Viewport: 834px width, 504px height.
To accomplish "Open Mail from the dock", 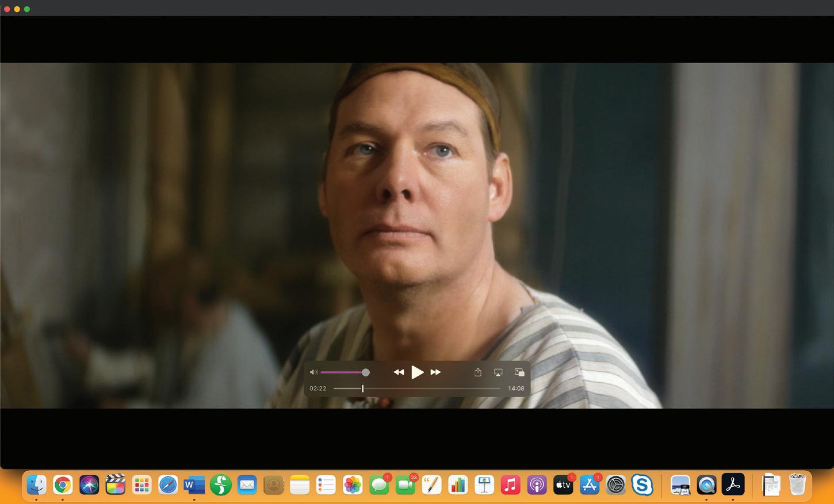I will click(x=247, y=486).
